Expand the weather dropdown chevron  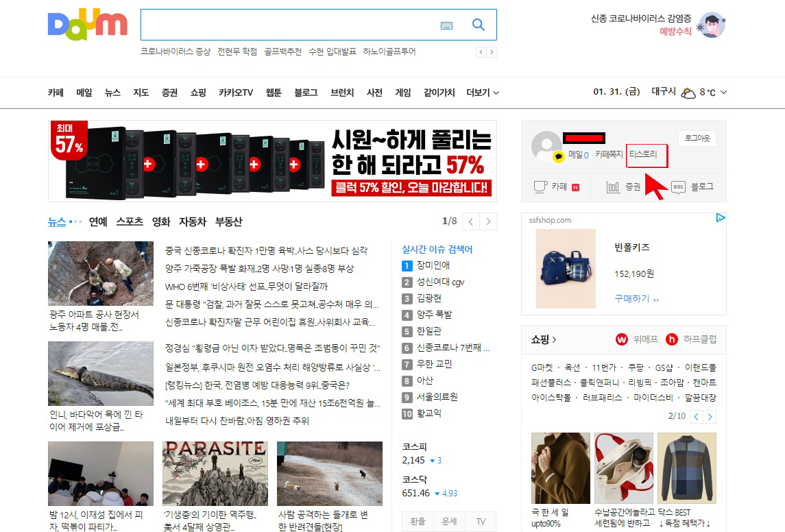point(723,93)
